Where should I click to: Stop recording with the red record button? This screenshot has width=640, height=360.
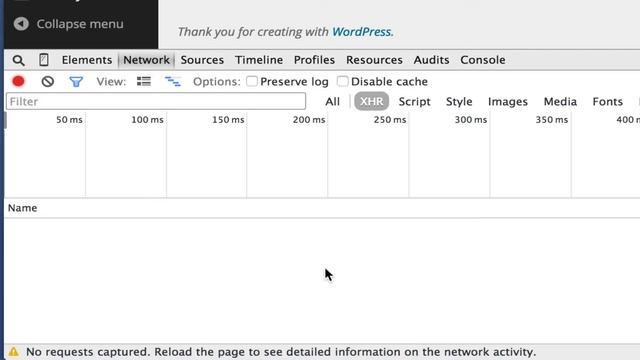(x=18, y=82)
